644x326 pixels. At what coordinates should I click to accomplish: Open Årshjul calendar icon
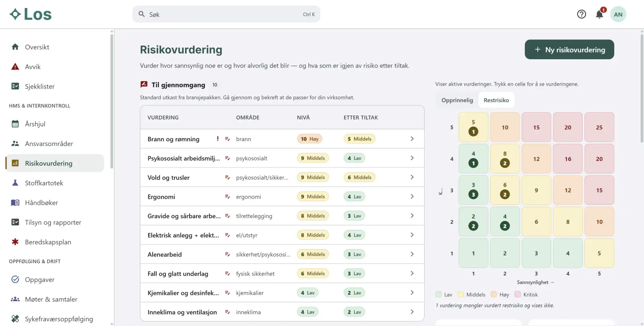[x=15, y=124]
